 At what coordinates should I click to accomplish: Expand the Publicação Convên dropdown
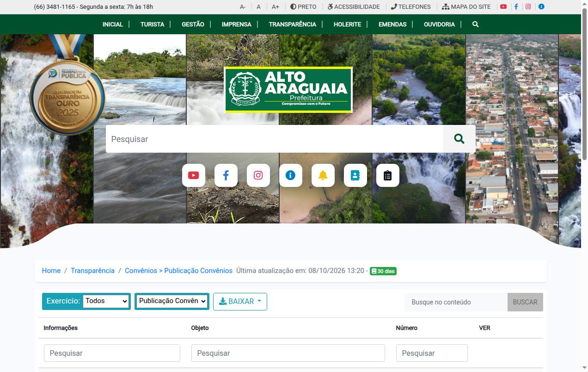(x=172, y=301)
